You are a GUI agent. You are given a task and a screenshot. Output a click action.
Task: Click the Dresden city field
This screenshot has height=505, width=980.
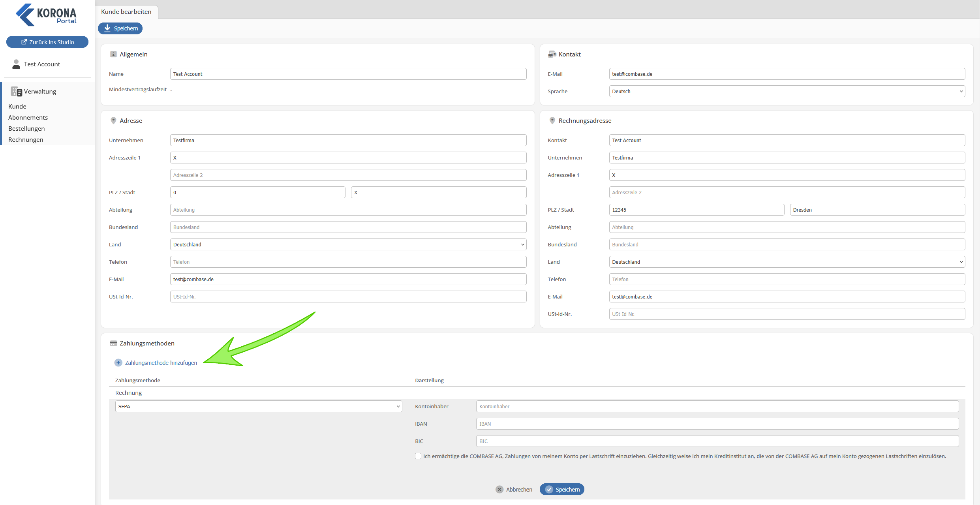pos(877,210)
